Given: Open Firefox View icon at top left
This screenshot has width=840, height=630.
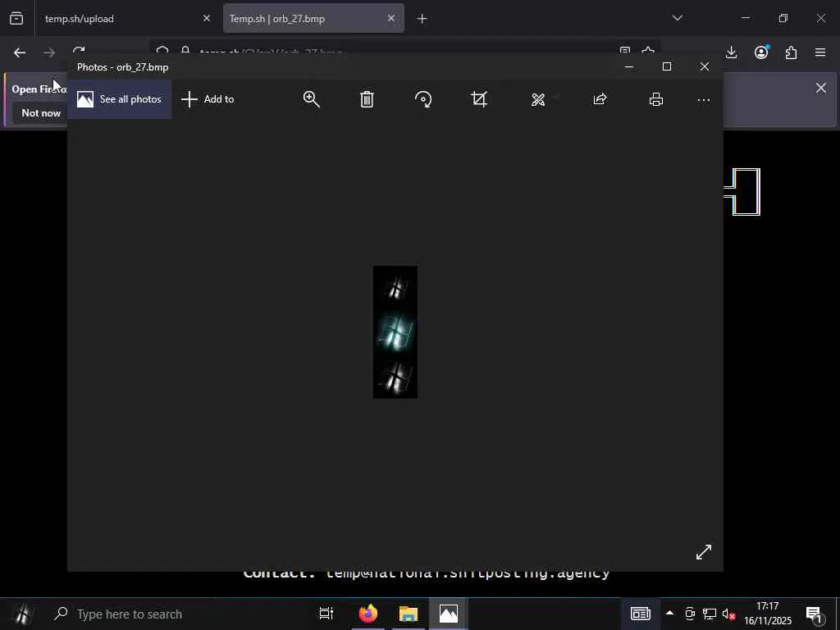Looking at the screenshot, I should click(x=16, y=19).
